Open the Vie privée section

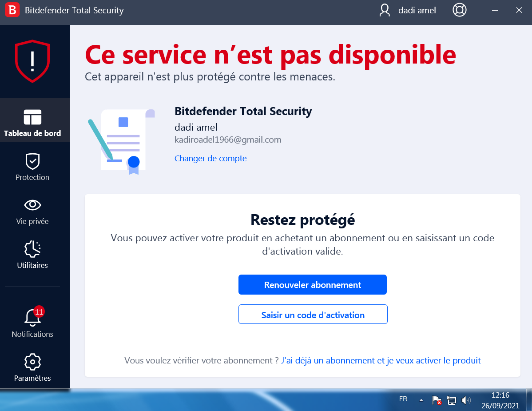tap(32, 211)
